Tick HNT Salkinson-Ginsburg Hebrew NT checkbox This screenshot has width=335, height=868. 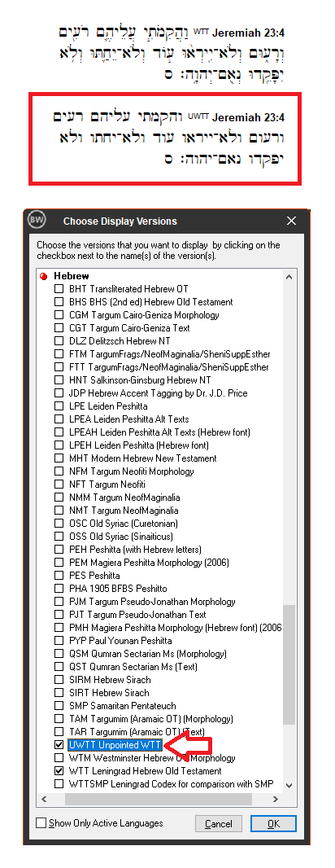pos(59,380)
